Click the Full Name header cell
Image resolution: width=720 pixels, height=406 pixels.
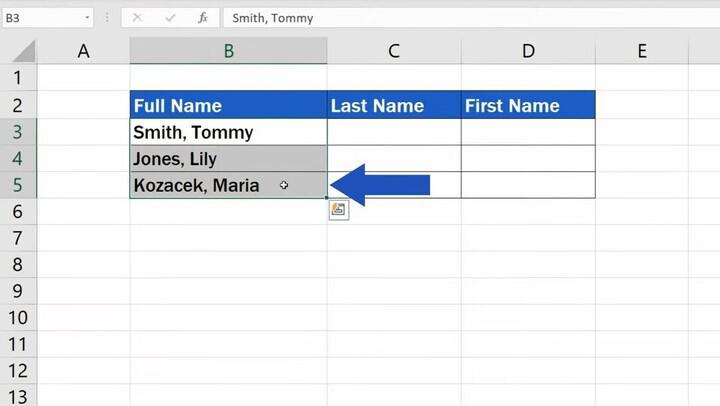tap(228, 106)
